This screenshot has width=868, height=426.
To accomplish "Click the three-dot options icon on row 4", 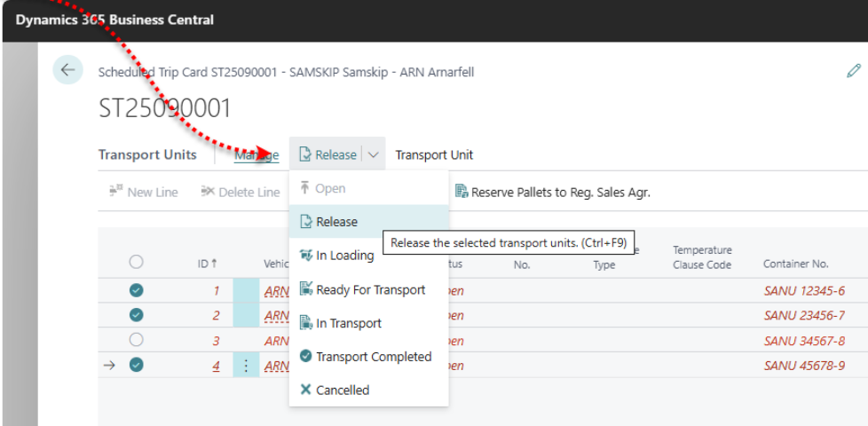I will point(246,365).
